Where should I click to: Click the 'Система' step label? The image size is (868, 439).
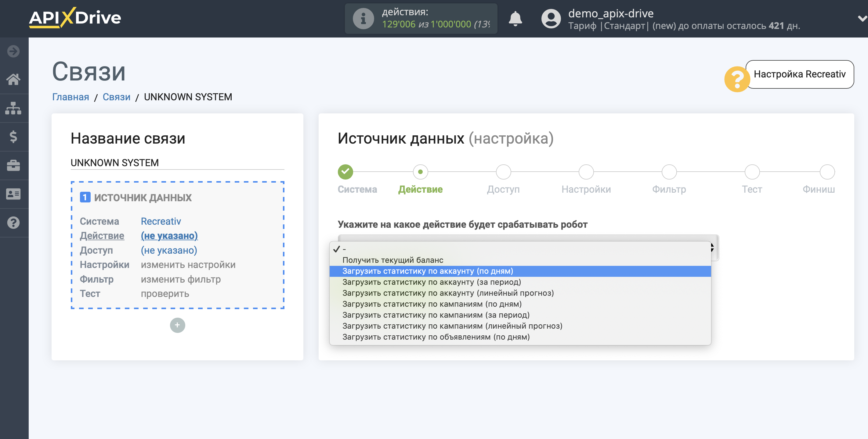tap(357, 189)
